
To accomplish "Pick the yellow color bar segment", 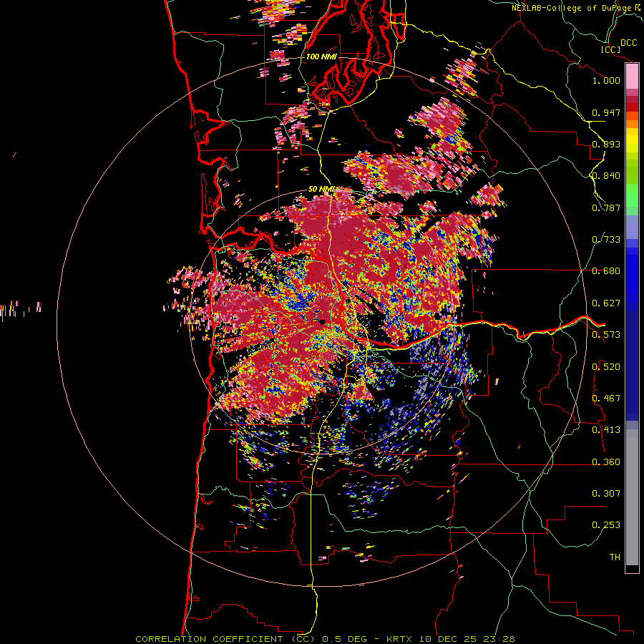I will click(632, 141).
